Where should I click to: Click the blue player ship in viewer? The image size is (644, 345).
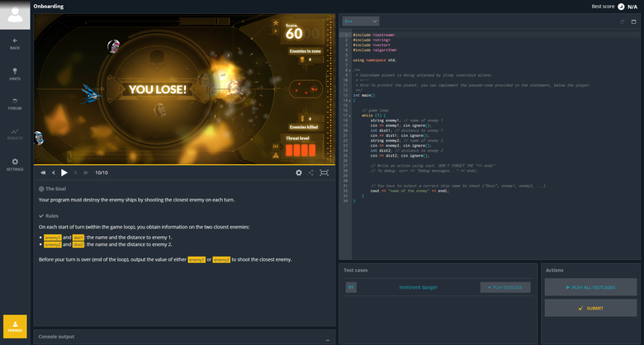[x=91, y=94]
